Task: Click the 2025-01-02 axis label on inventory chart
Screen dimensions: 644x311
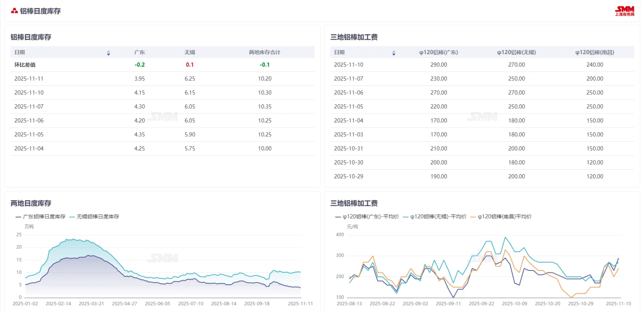Action: pos(25,304)
